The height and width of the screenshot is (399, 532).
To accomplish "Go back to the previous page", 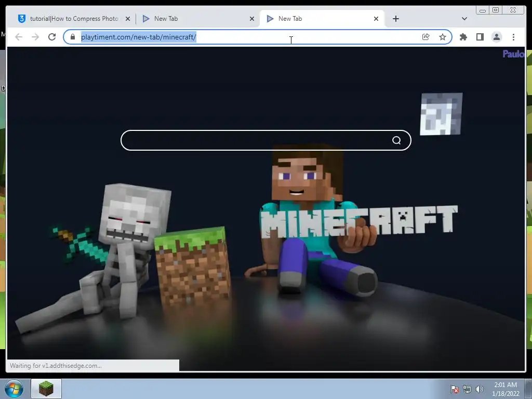I will click(19, 37).
